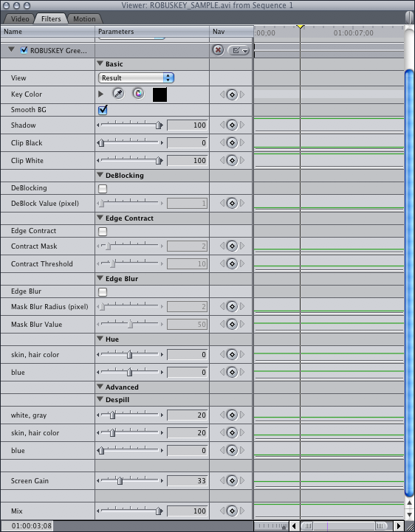
Task: Add keyframe for Despill skin, hair color
Action: click(232, 432)
